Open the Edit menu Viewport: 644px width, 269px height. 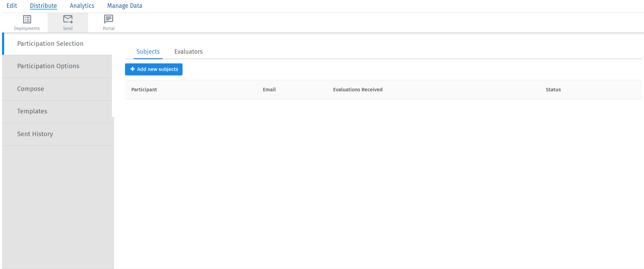click(x=12, y=6)
